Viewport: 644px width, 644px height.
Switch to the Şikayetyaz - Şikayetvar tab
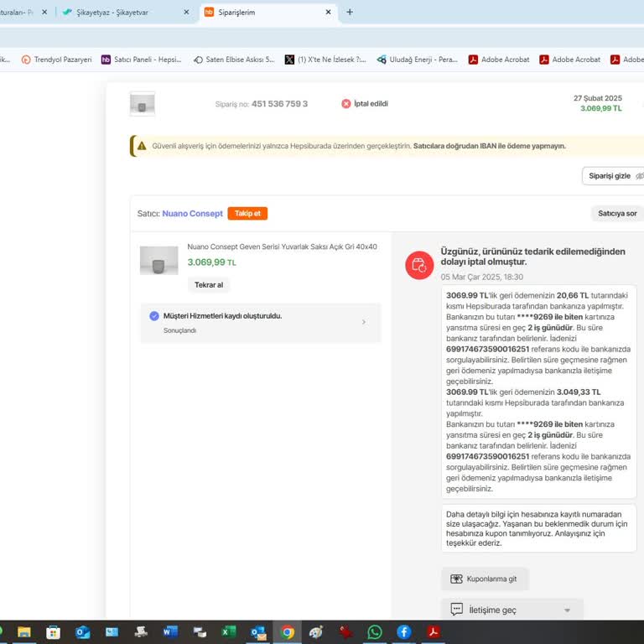tap(126, 13)
